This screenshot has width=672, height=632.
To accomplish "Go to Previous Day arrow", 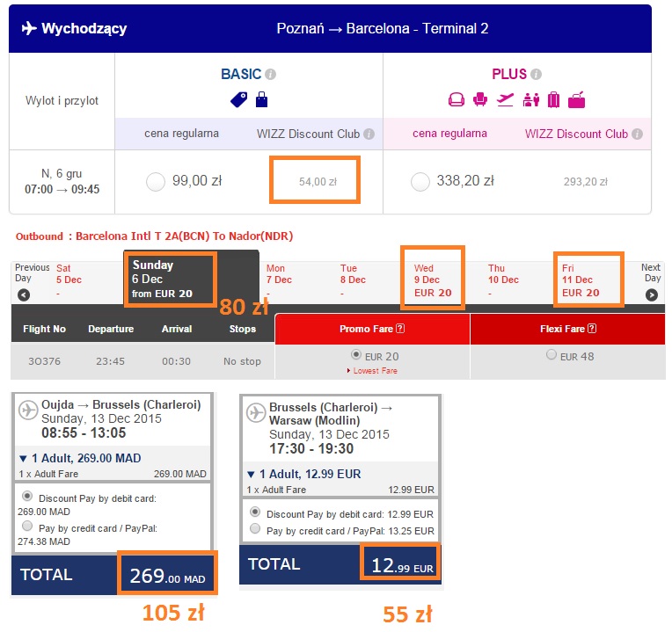I will coord(24,295).
